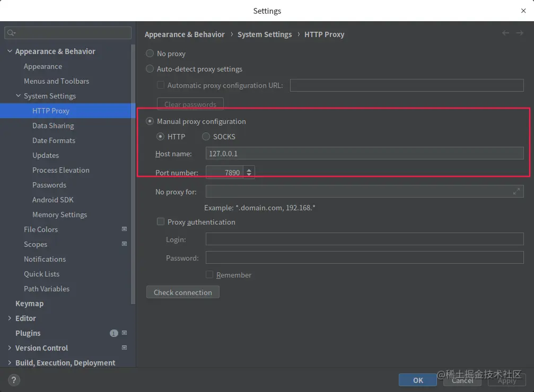Open Memory Settings page
The image size is (534, 392).
tap(59, 215)
